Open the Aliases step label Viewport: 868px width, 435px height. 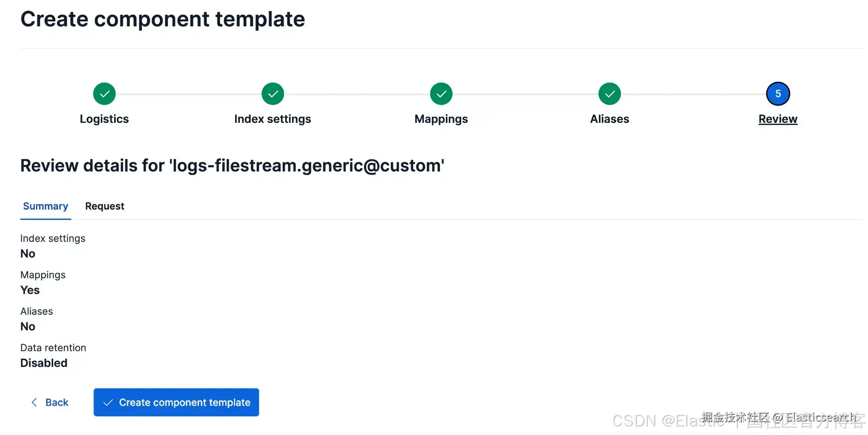click(x=609, y=119)
